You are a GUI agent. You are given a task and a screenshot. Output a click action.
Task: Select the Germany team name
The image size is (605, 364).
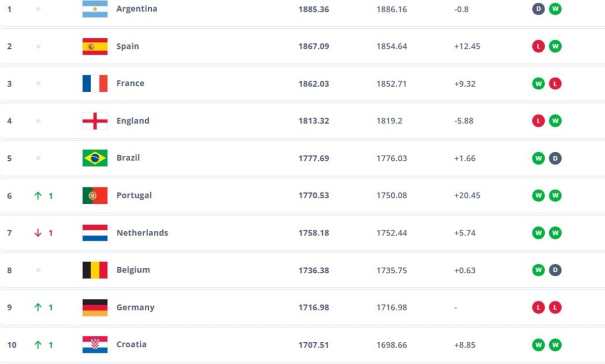click(x=135, y=308)
